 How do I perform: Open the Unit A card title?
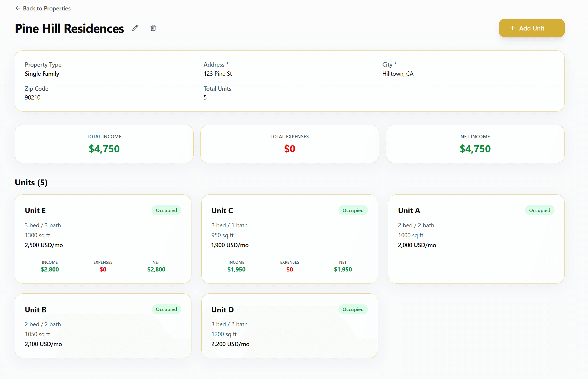(x=409, y=210)
